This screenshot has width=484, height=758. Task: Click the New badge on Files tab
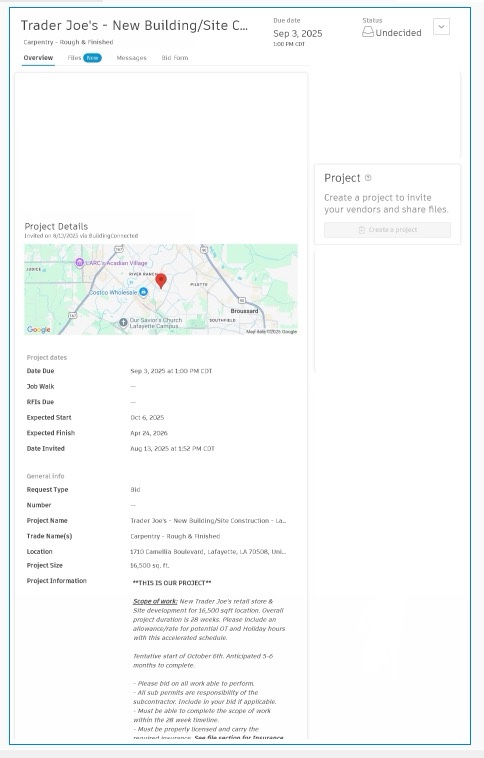tap(92, 58)
